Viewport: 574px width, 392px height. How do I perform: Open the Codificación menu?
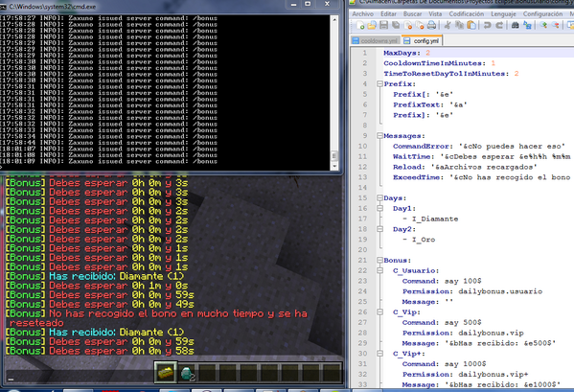point(467,14)
